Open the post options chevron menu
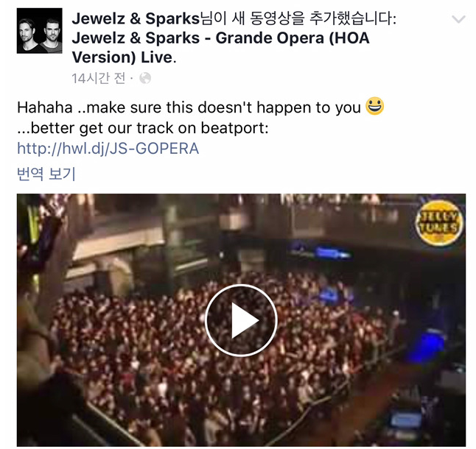This screenshot has width=476, height=449. click(458, 19)
